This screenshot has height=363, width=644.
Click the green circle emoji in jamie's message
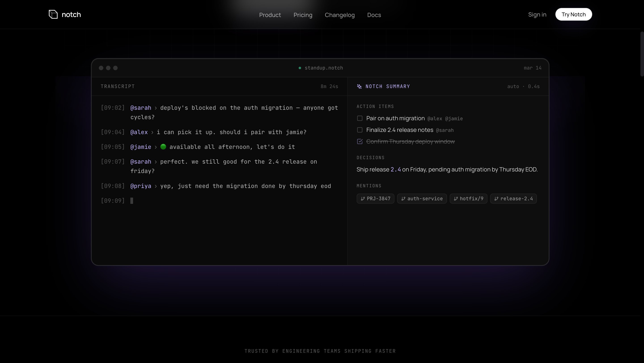[x=163, y=147]
